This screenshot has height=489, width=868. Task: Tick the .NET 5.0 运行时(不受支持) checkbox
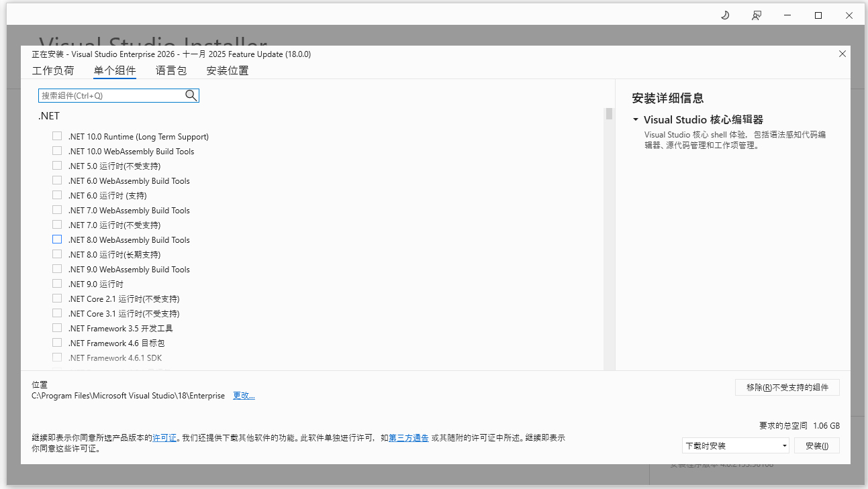coord(57,166)
